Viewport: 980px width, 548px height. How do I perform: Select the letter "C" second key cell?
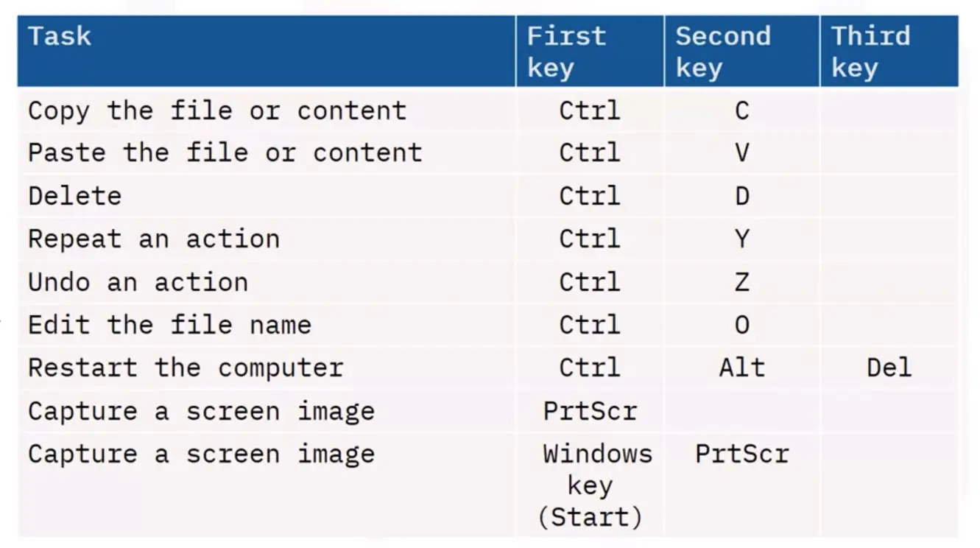[741, 111]
